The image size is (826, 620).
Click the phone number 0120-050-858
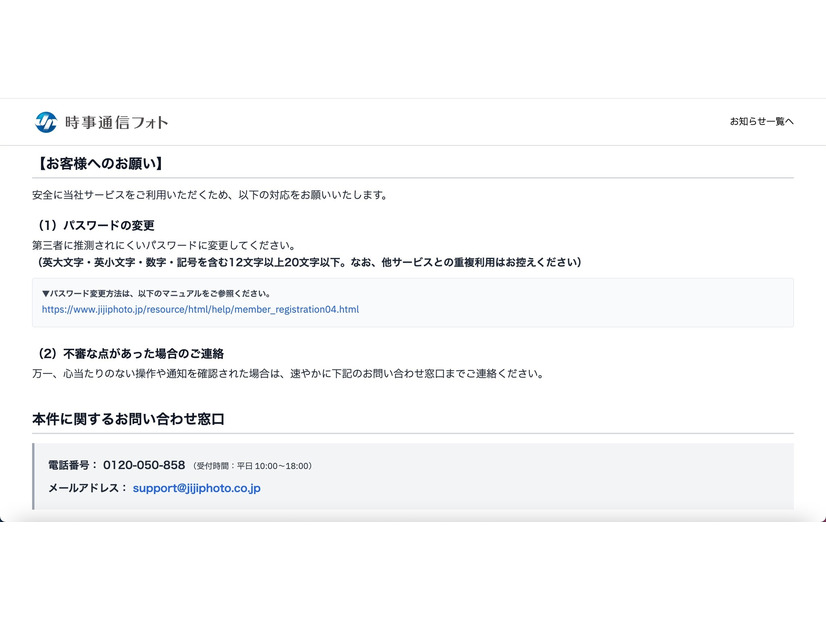[144, 465]
